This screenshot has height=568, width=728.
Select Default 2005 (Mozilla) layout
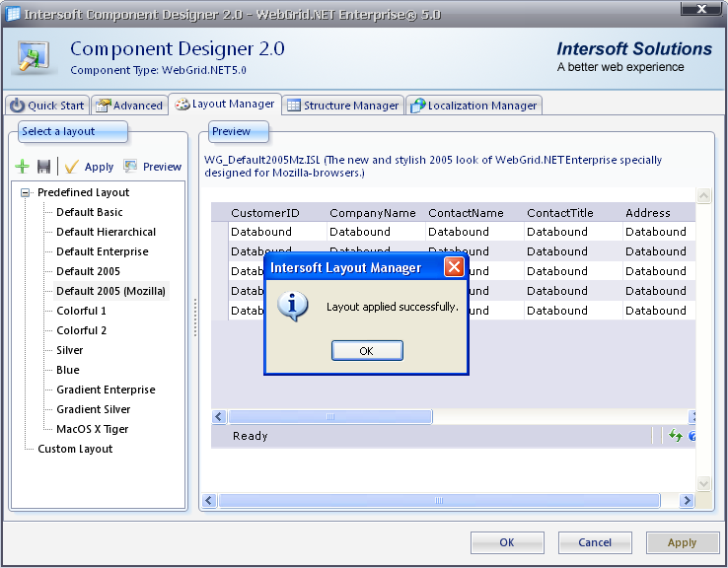coord(110,291)
